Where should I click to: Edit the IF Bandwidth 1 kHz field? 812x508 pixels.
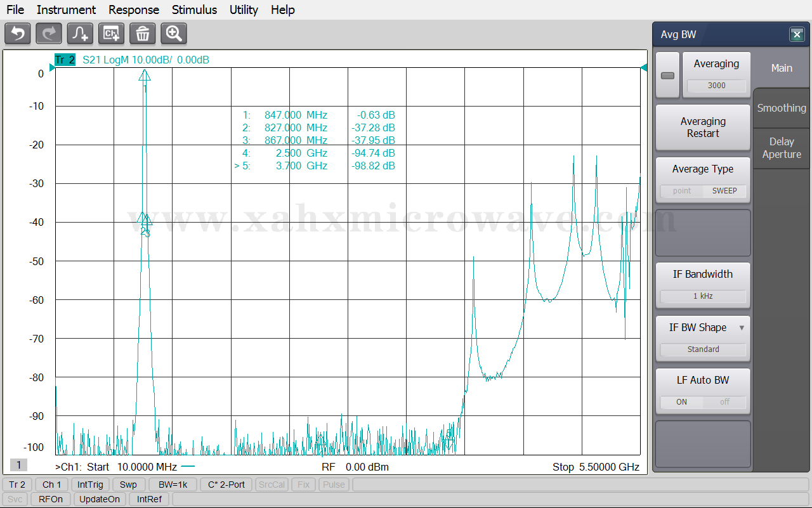point(703,296)
